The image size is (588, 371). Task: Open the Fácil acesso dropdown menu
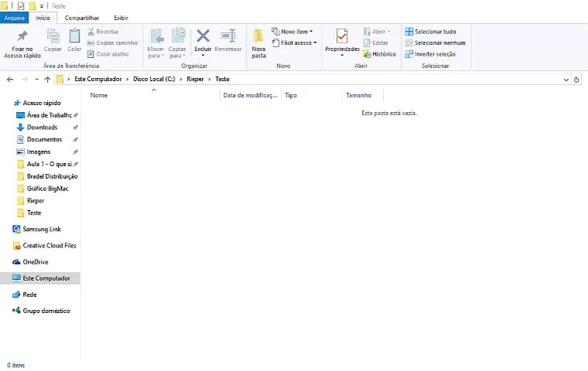click(294, 43)
